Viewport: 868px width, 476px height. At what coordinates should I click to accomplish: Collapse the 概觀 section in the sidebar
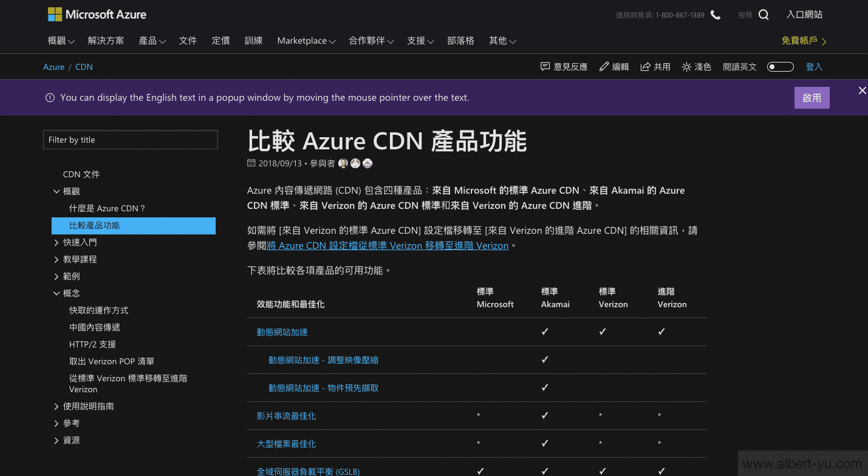click(x=56, y=191)
